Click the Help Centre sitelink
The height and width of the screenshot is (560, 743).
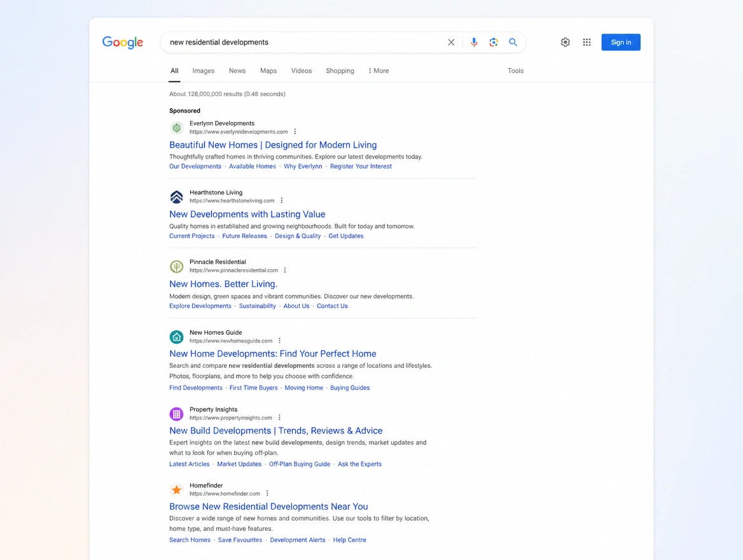[350, 540]
